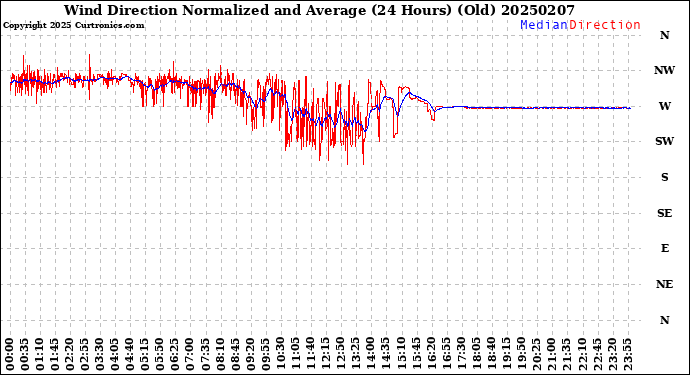690x375 pixels.
Task: Click the 14:00 time axis label
Action: (x=371, y=355)
